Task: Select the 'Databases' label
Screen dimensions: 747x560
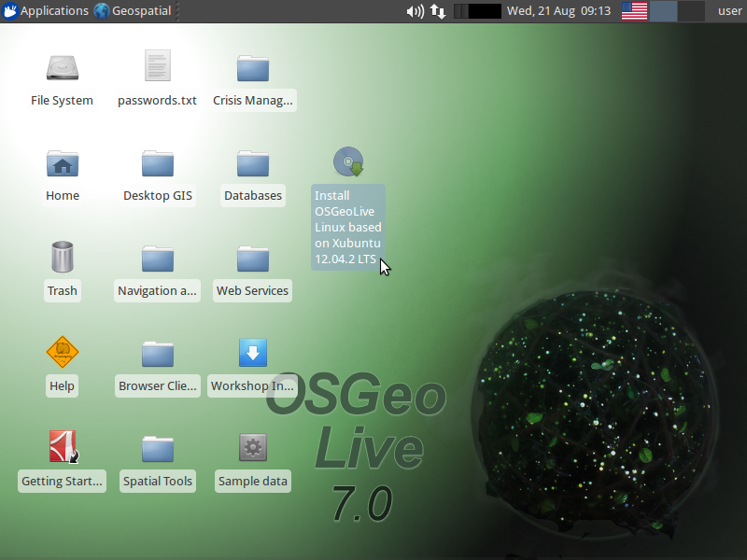Action: pos(253,196)
